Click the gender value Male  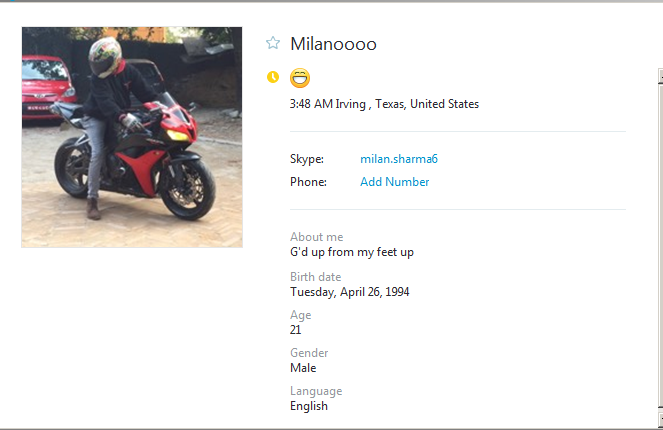click(303, 368)
